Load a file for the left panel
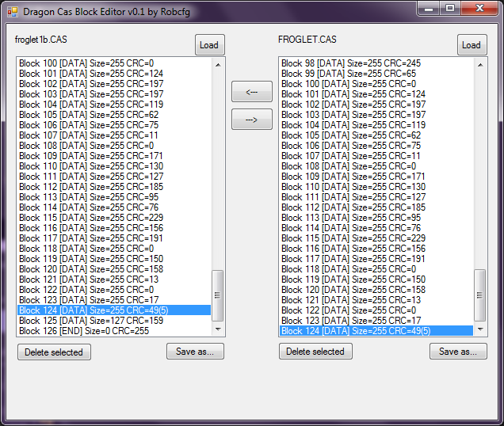Screen dimensions: 504x426 tap(209, 45)
